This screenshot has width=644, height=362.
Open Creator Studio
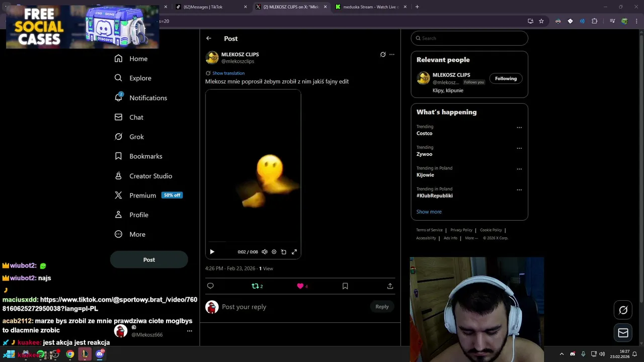[143, 176]
